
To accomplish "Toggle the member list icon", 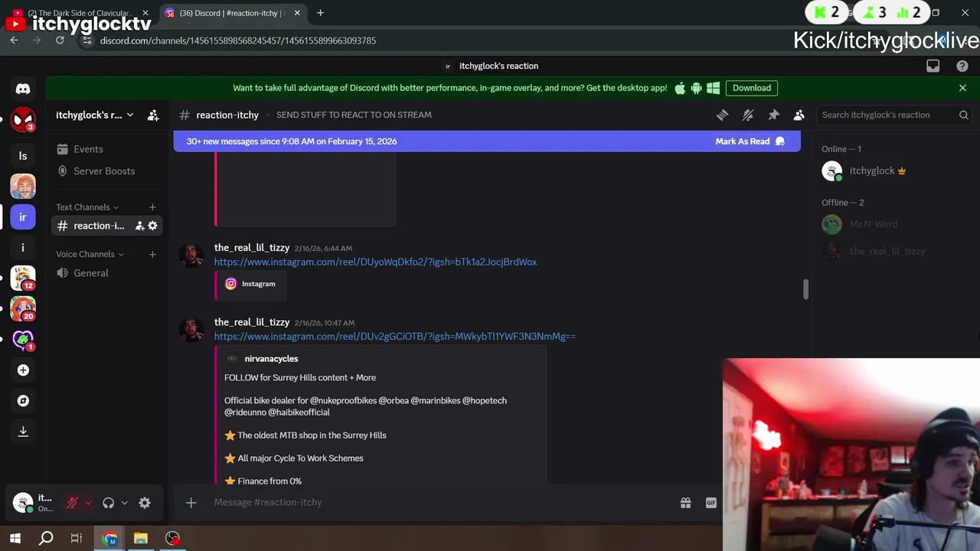I will (799, 115).
